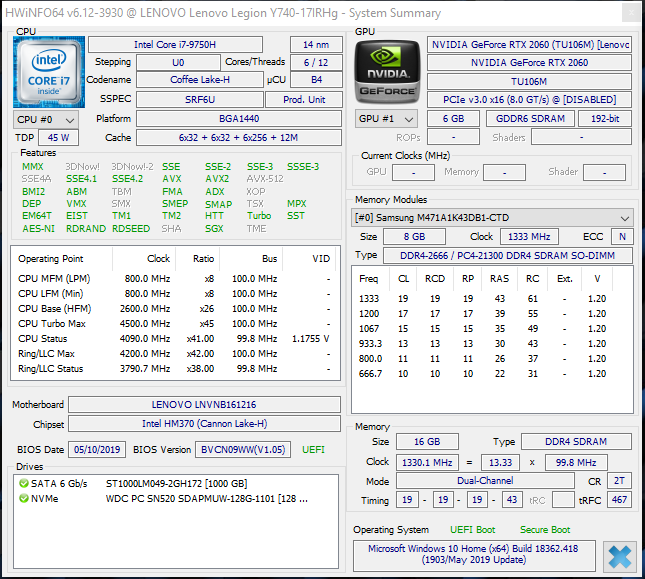Click the NVIDIA GeForce RTX 2060 (TU106M) field

click(529, 44)
